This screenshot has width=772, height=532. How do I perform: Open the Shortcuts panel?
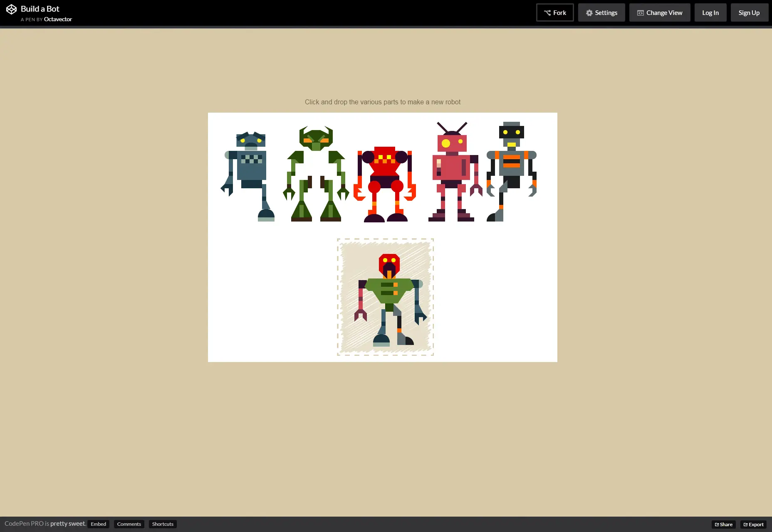tap(163, 524)
